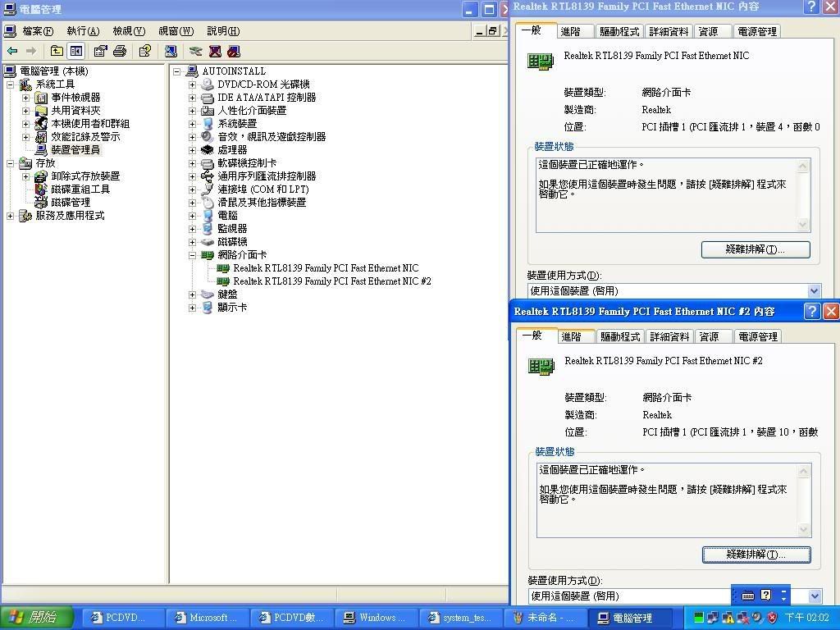Select Realtek RTL8139 NIC #2 device
The image size is (840, 630).
point(332,281)
